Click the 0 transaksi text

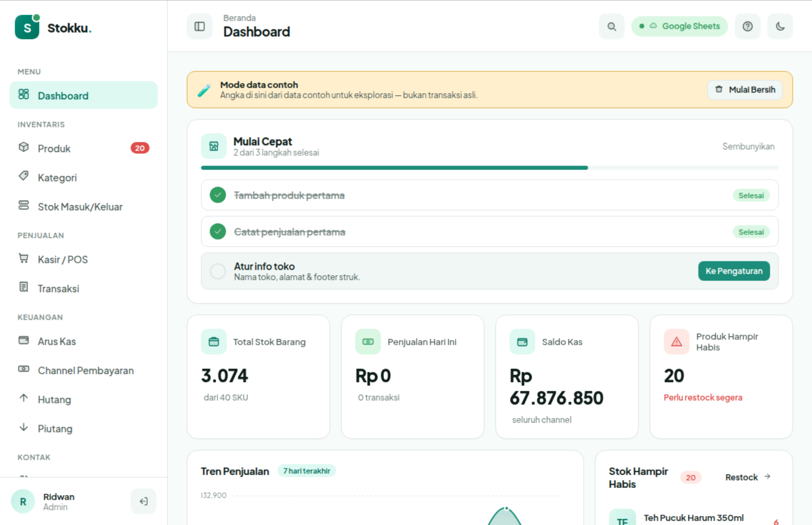pyautogui.click(x=379, y=397)
